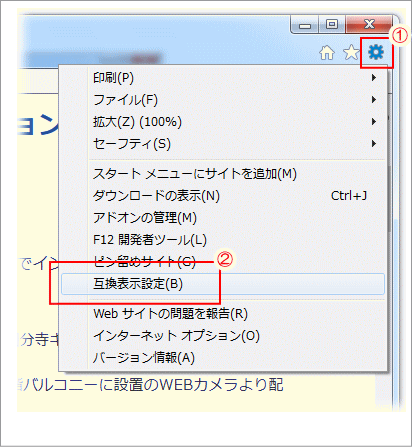The image size is (412, 447).
Task: Maximize the browser window
Action: 332,24
